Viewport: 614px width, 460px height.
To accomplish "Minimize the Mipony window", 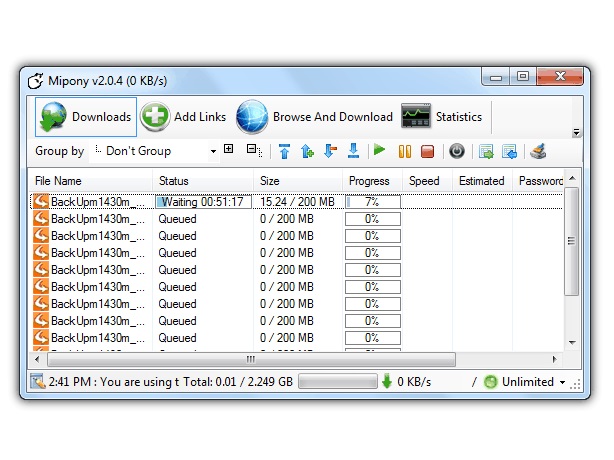I will 496,77.
